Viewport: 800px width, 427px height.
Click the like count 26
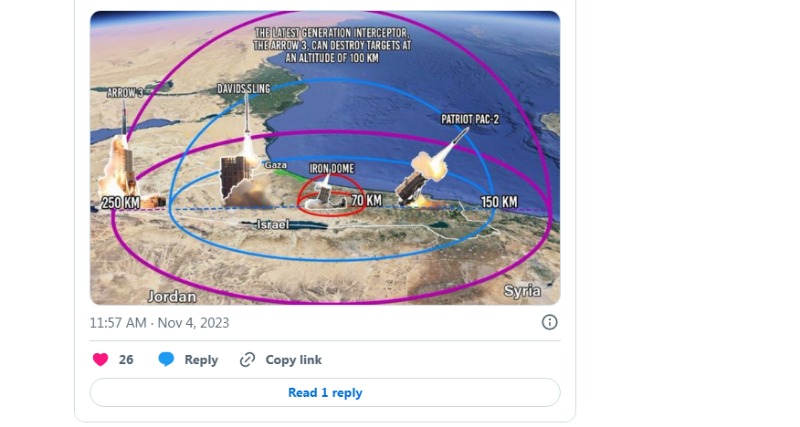[x=126, y=360]
